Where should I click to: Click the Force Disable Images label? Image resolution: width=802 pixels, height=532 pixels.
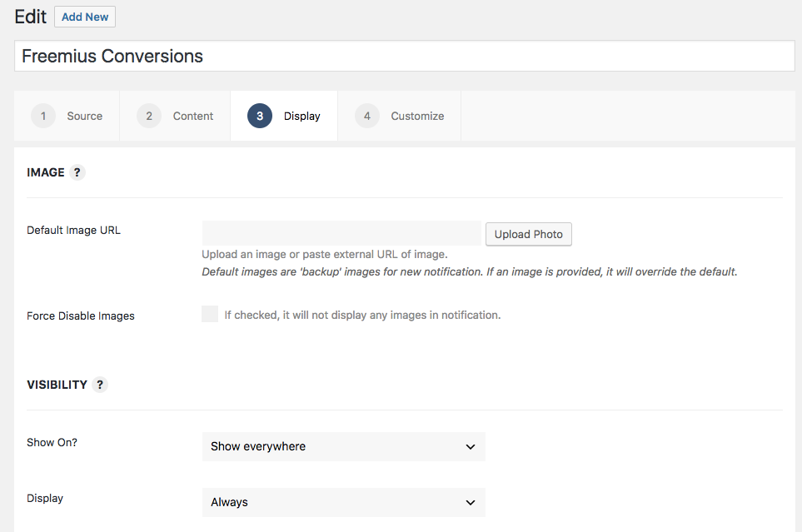coord(80,316)
